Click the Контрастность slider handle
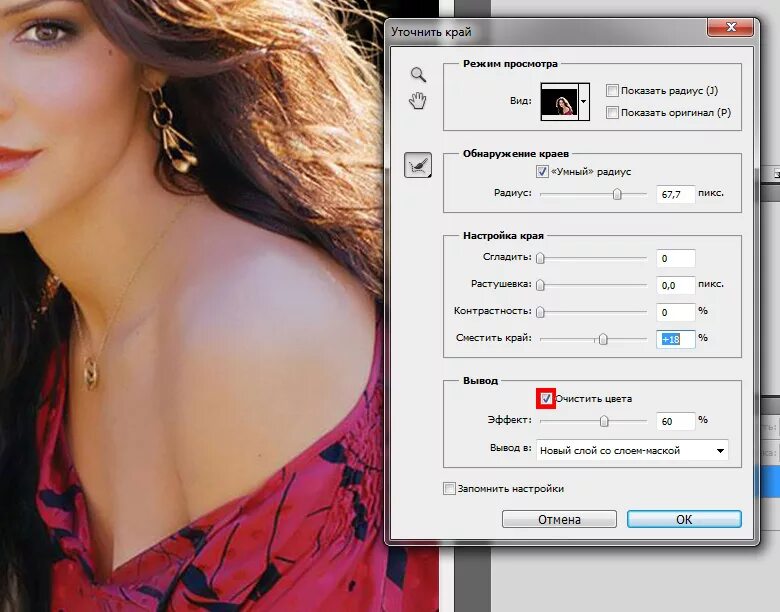Screen dimensions: 780x612 point(541,312)
